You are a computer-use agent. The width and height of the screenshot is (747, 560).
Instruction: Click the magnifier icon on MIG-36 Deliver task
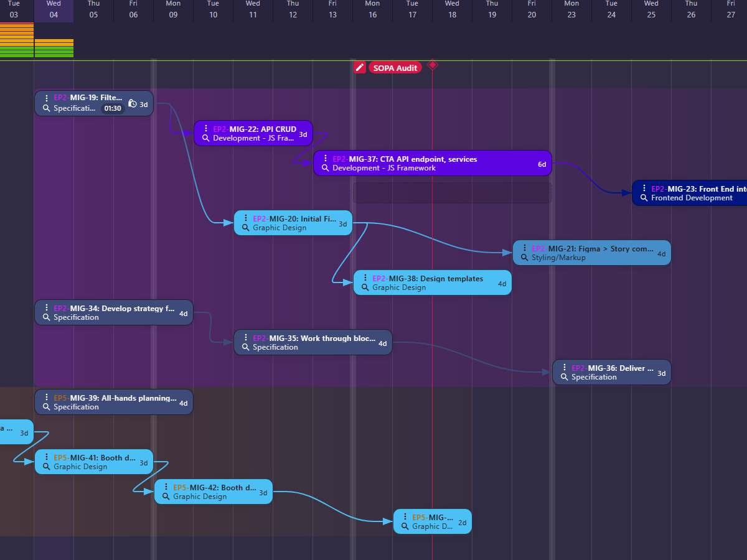[x=564, y=377]
